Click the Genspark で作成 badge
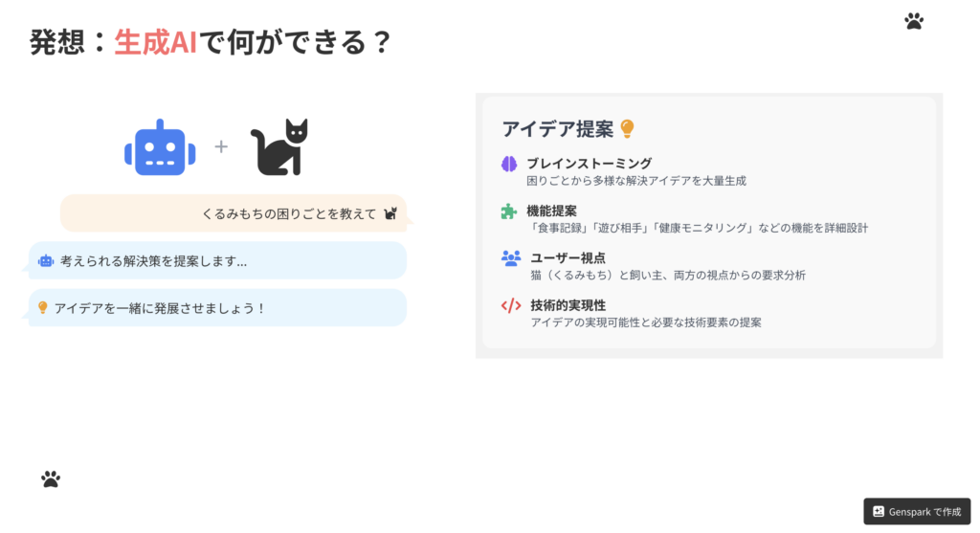Image resolution: width=980 pixels, height=533 pixels. click(x=917, y=511)
